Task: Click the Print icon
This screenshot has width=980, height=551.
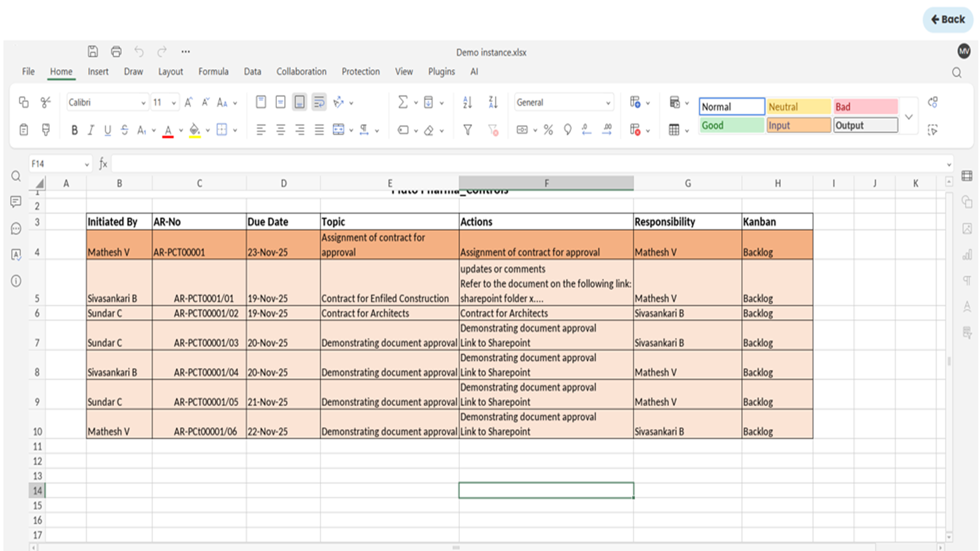Action: (x=116, y=51)
